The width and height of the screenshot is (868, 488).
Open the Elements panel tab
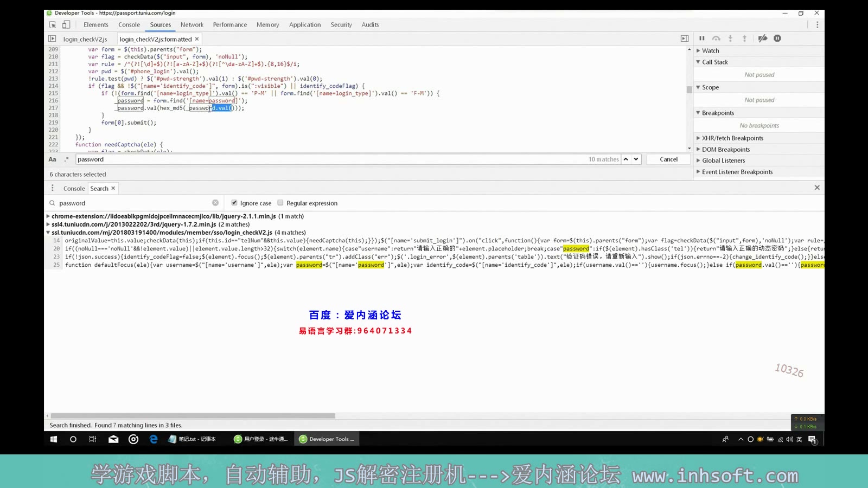click(x=96, y=25)
